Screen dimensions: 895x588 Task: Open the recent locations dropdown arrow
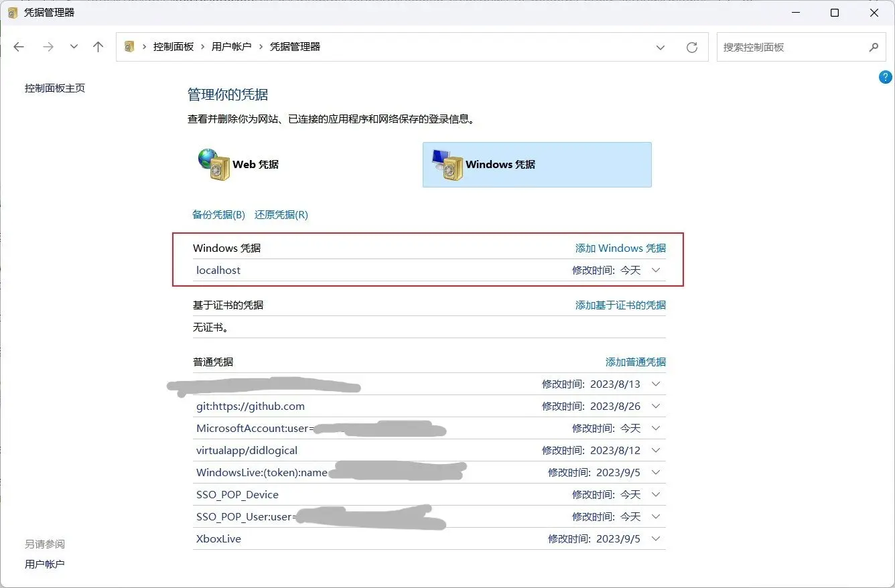[74, 47]
